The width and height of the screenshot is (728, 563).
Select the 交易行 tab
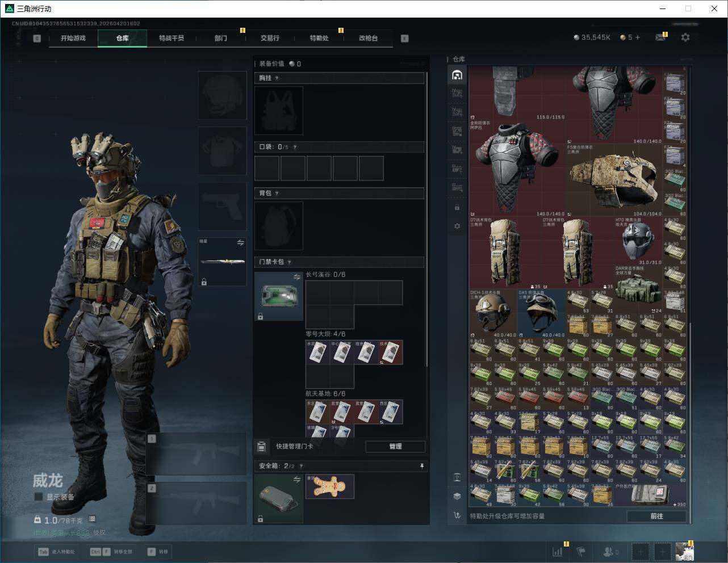click(x=270, y=38)
